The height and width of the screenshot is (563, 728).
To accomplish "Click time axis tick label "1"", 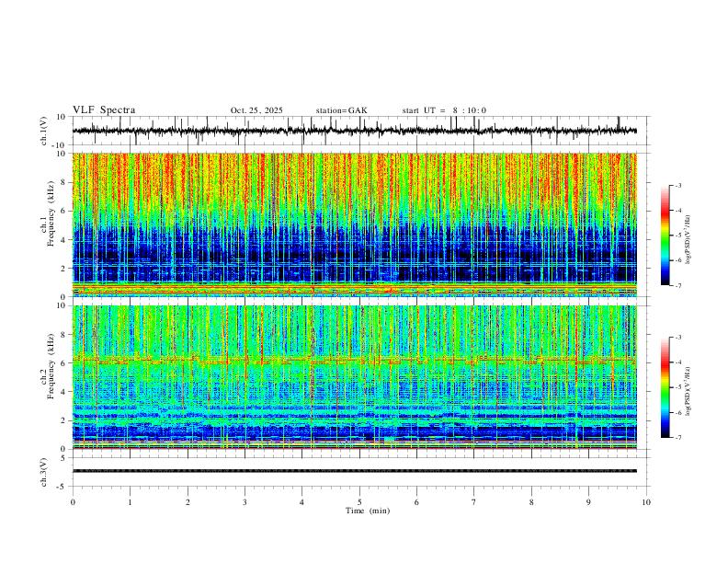I will pos(130,502).
